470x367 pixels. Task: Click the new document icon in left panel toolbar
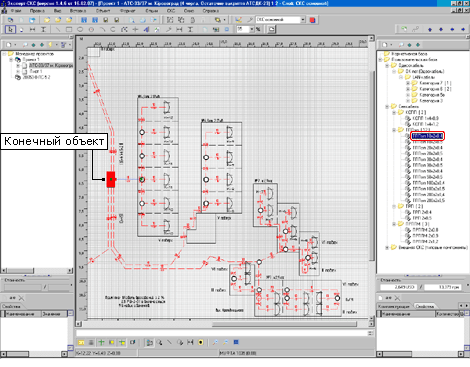coord(9,44)
